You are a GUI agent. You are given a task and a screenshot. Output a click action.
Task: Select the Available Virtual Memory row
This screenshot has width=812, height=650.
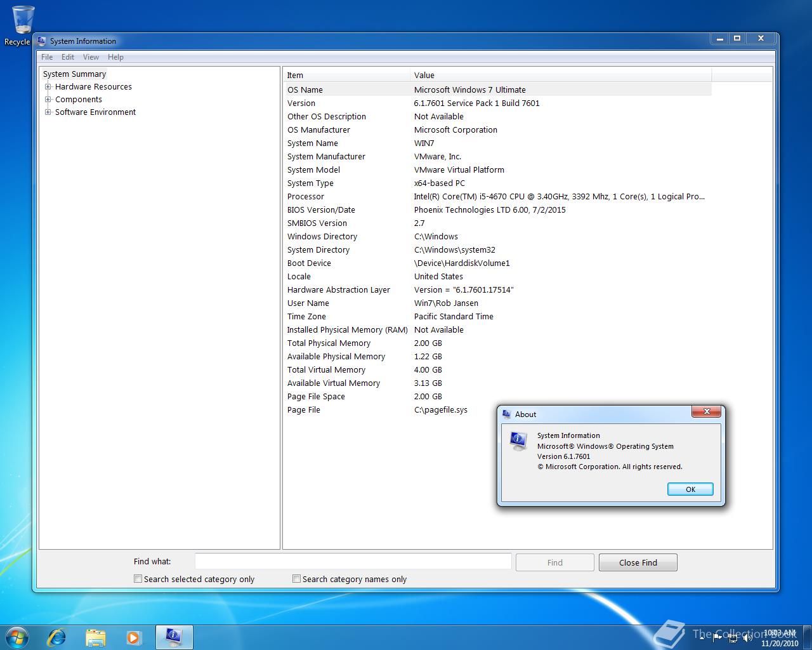pyautogui.click(x=497, y=383)
